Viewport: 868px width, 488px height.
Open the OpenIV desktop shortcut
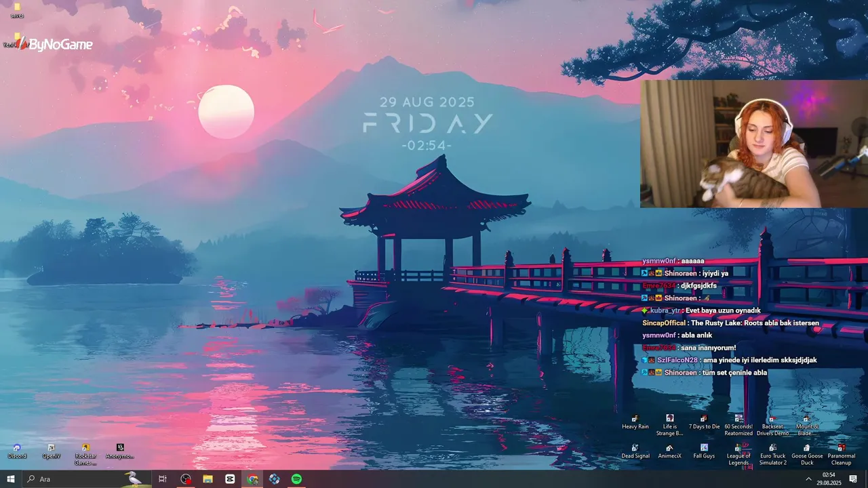coord(52,452)
